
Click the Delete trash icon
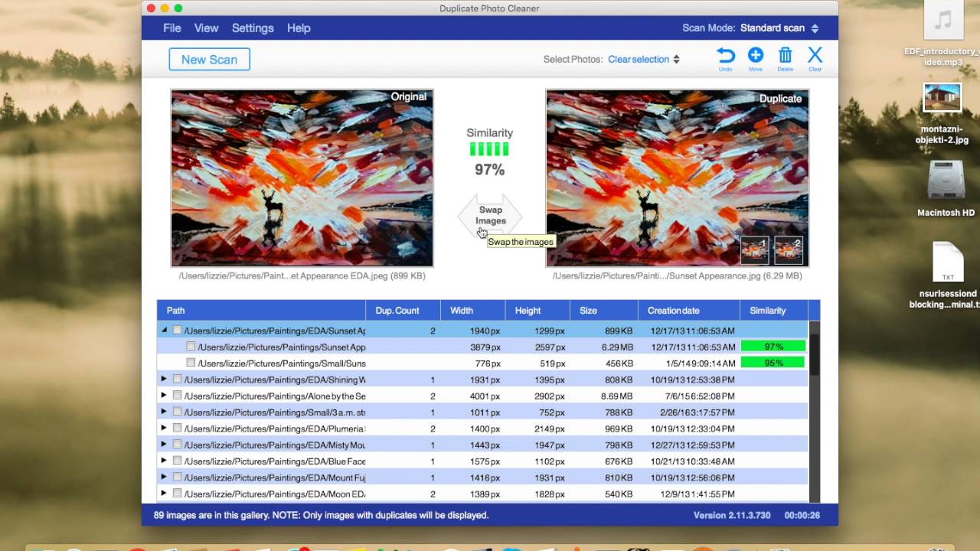pos(785,55)
